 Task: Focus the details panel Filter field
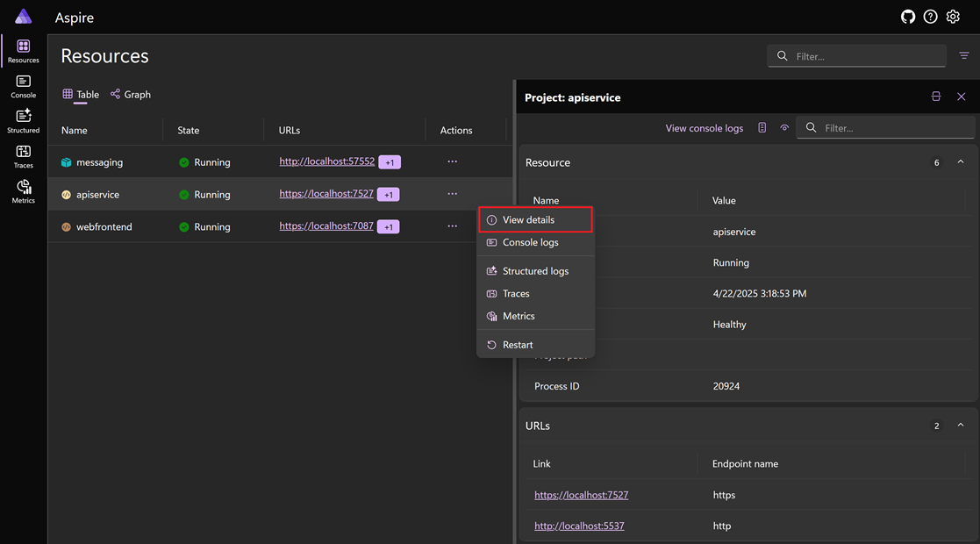pyautogui.click(x=885, y=127)
